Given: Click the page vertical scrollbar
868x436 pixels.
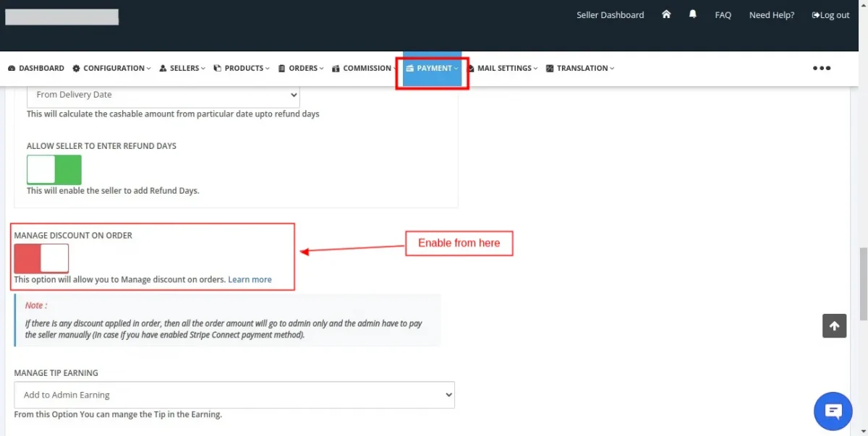Looking at the screenshot, I should tap(863, 286).
